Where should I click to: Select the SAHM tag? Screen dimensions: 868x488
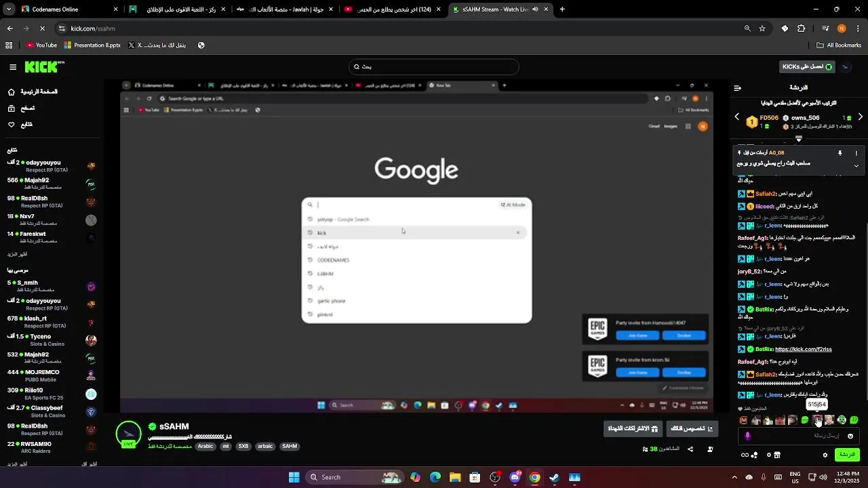pyautogui.click(x=290, y=447)
